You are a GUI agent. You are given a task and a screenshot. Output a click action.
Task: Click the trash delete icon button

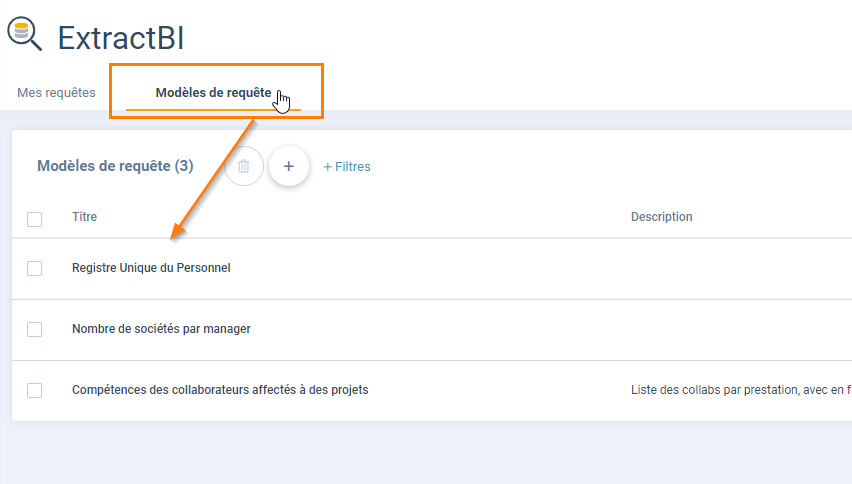(244, 166)
